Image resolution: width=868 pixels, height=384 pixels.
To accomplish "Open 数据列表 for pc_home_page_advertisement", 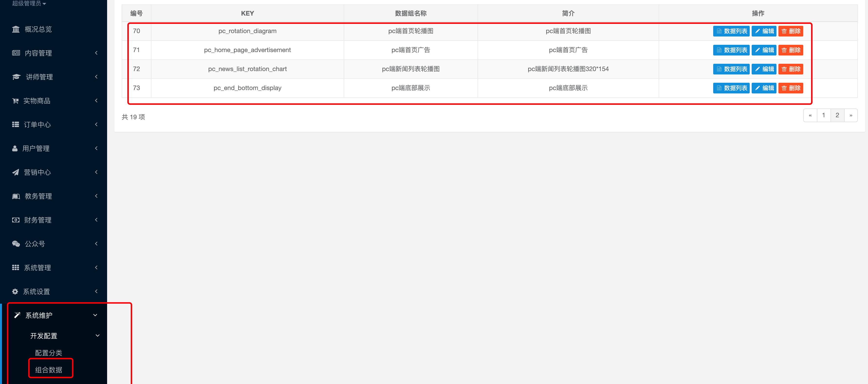I will click(x=731, y=50).
